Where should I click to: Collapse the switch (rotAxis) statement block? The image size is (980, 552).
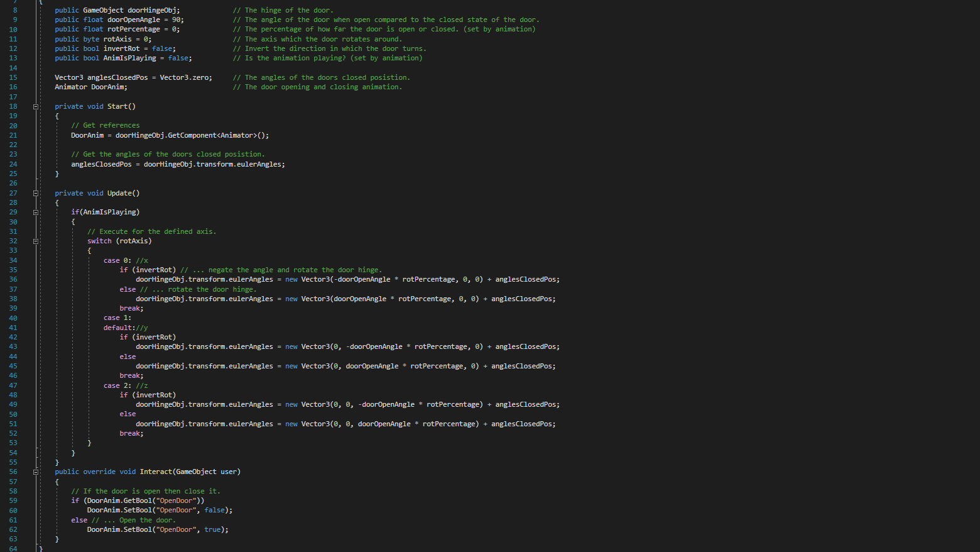[x=35, y=241]
